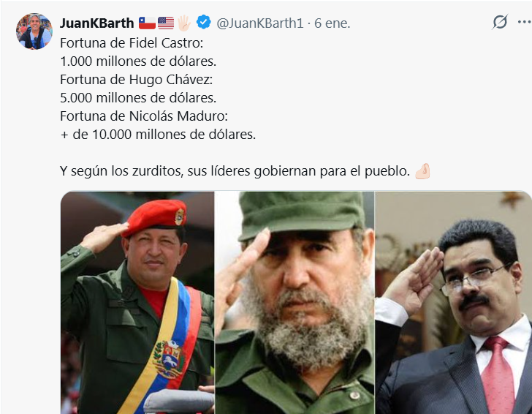This screenshot has height=414, width=532.
Task: Click the sentence starting 'Y según los zurditos'
Action: click(235, 171)
